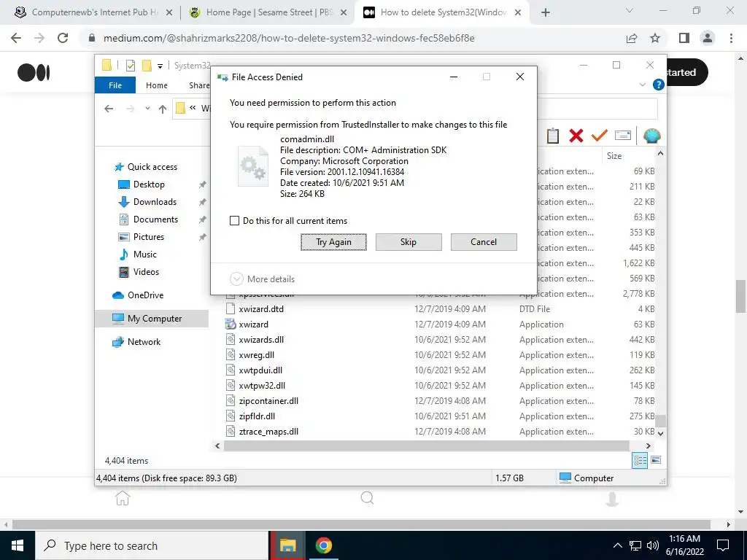Click the Explorer up-one-level arrow

click(x=163, y=109)
